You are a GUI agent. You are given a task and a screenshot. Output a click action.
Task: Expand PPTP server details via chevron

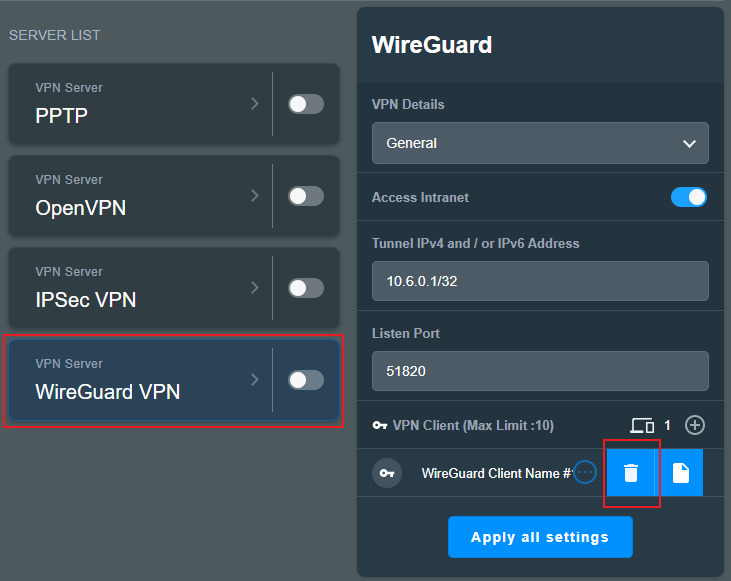(255, 104)
